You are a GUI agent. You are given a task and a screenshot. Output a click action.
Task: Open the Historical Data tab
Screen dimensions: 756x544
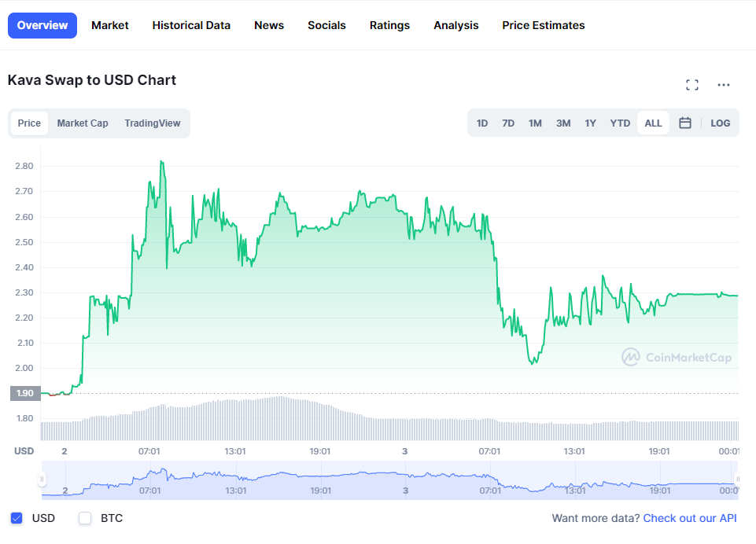pos(191,25)
